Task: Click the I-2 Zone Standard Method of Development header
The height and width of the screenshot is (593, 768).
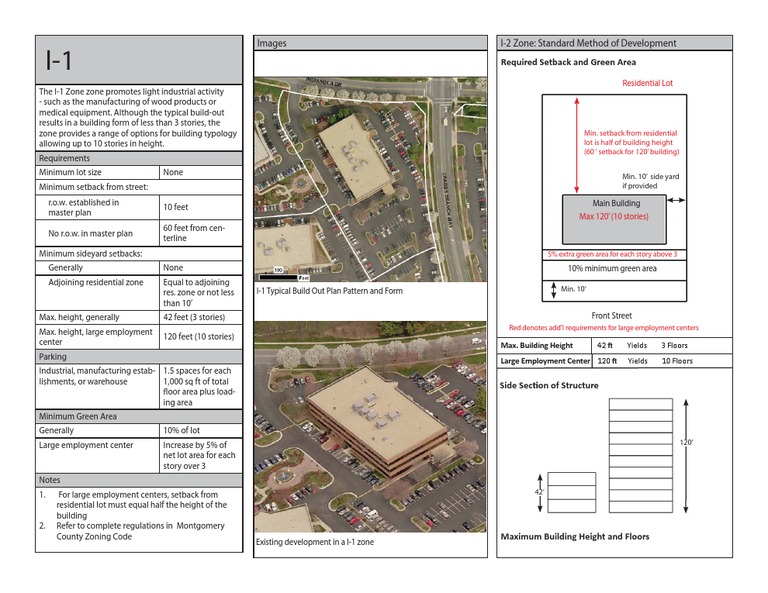Action: (x=614, y=43)
